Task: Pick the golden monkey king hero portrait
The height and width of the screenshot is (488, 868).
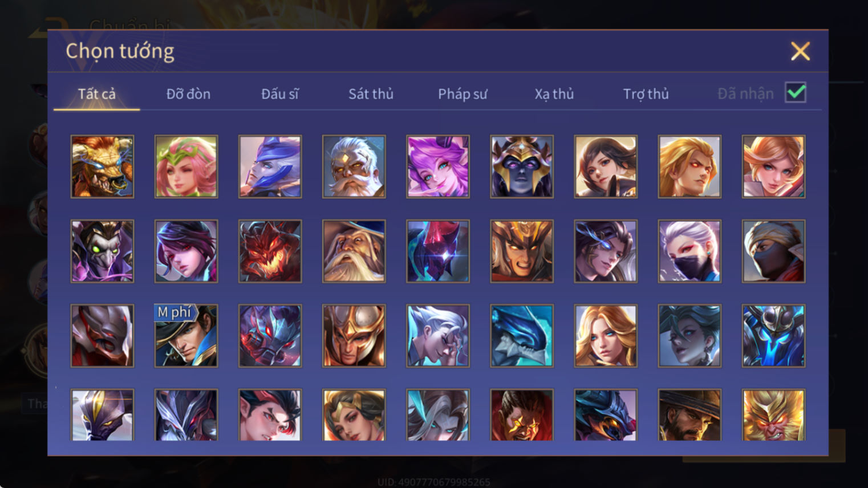Action: coord(773,414)
